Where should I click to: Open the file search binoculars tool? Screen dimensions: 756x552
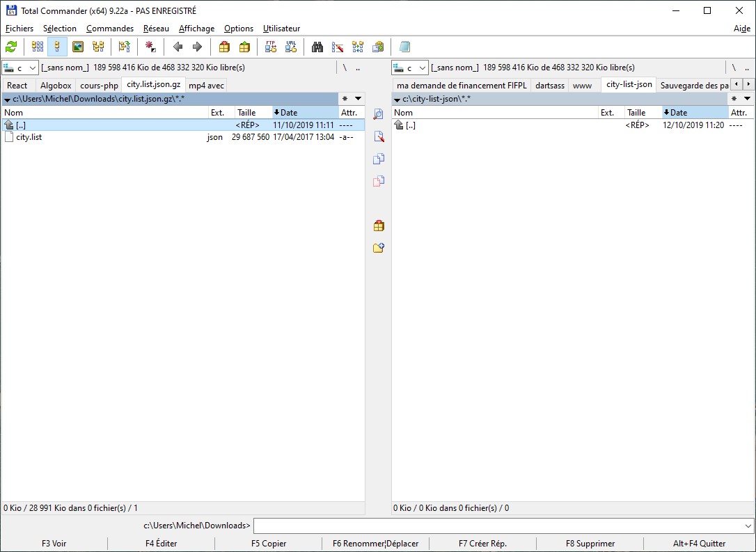click(x=317, y=47)
